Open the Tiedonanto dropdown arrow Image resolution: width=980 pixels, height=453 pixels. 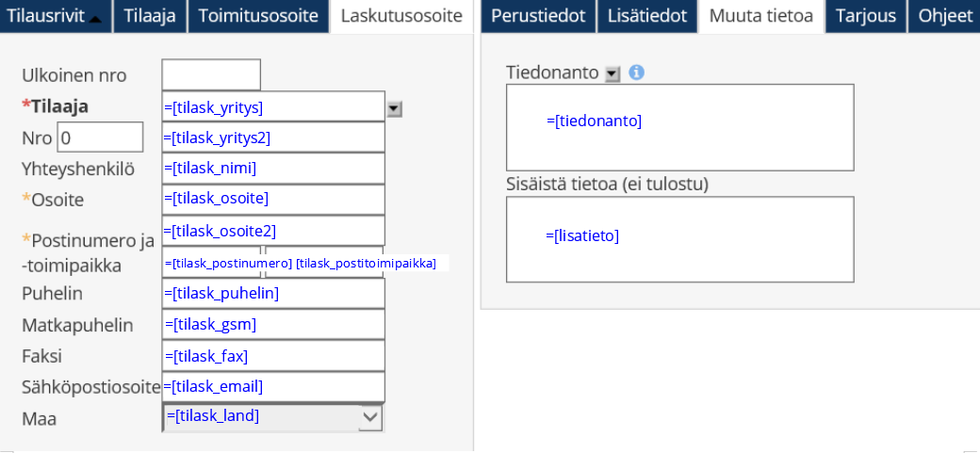[x=612, y=73]
